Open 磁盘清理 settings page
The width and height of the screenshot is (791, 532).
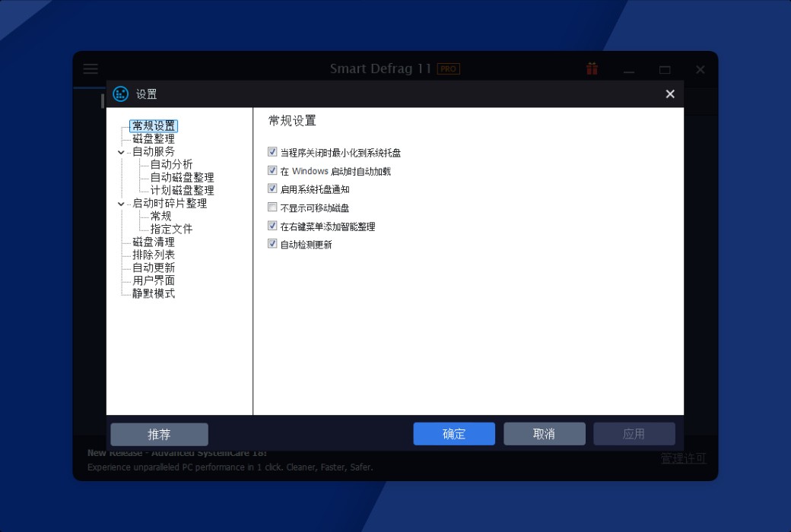tap(154, 242)
